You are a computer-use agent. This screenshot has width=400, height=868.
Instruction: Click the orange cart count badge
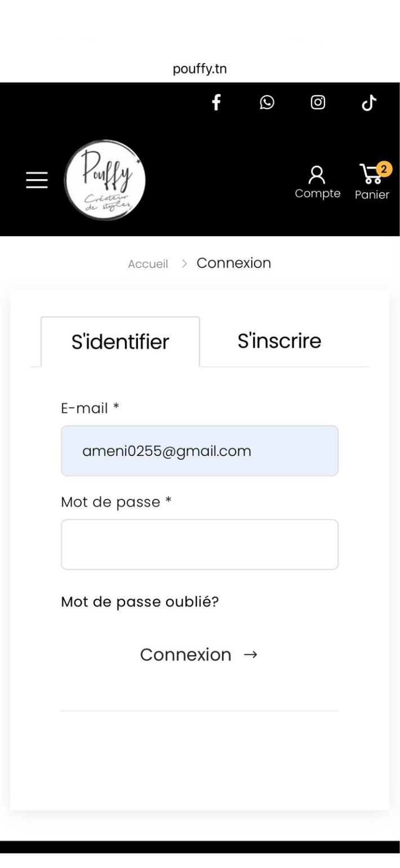384,169
